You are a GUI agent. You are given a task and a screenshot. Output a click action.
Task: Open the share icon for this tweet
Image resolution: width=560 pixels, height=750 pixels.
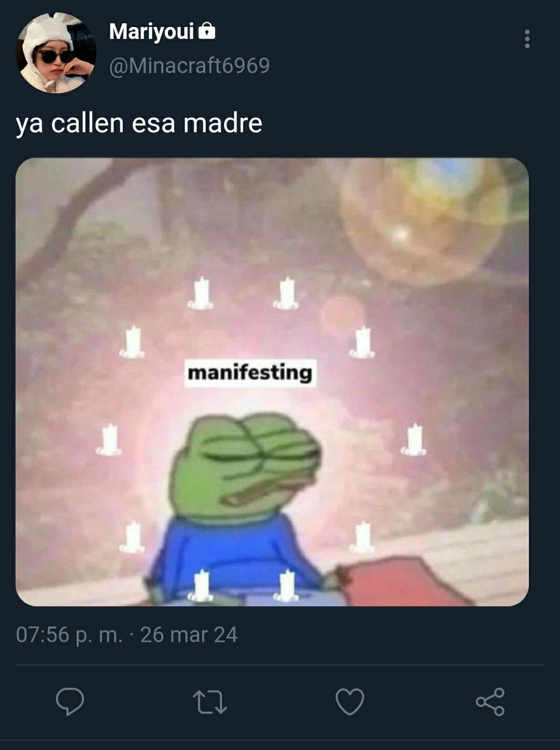click(490, 702)
